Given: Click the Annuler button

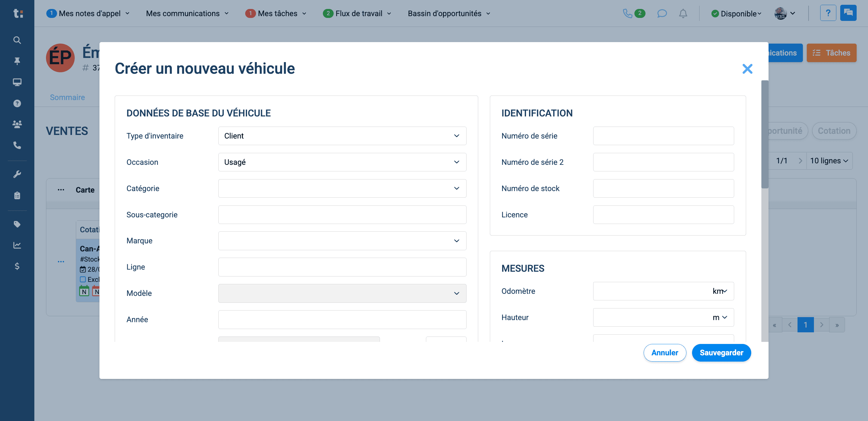Looking at the screenshot, I should coord(665,353).
